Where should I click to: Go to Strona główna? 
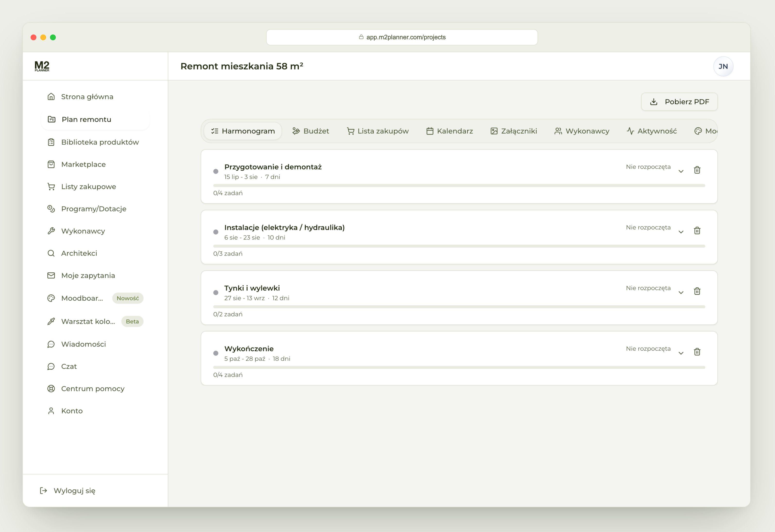point(95,97)
